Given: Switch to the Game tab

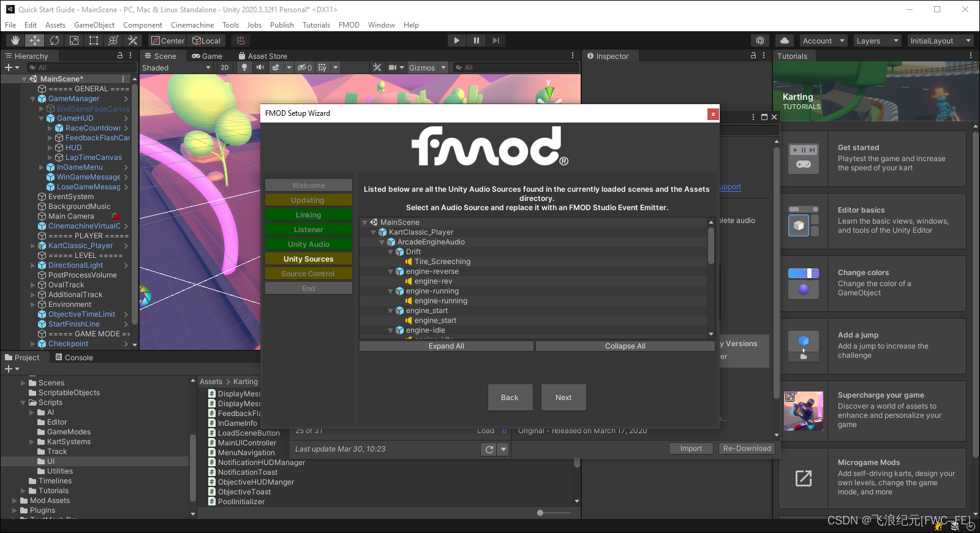Looking at the screenshot, I should click(207, 56).
